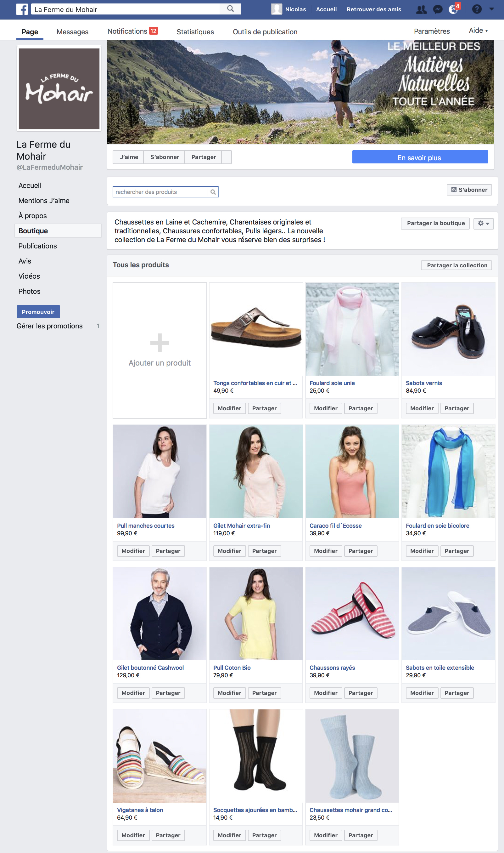Click the cover photo banner
The width and height of the screenshot is (504, 853).
(x=300, y=92)
